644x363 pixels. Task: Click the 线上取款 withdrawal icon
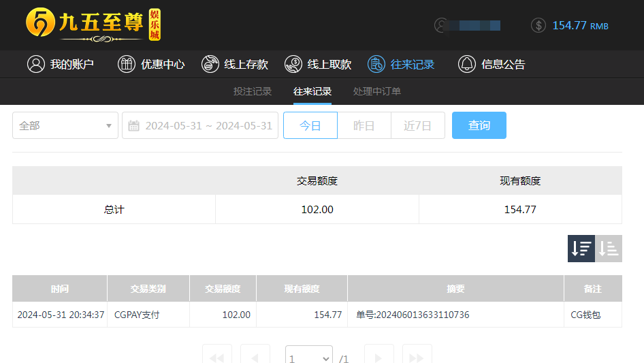pyautogui.click(x=293, y=64)
